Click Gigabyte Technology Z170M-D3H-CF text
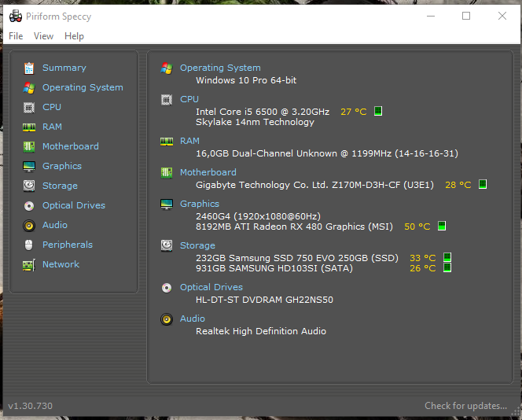Viewport: 522px width, 420px height. [314, 185]
